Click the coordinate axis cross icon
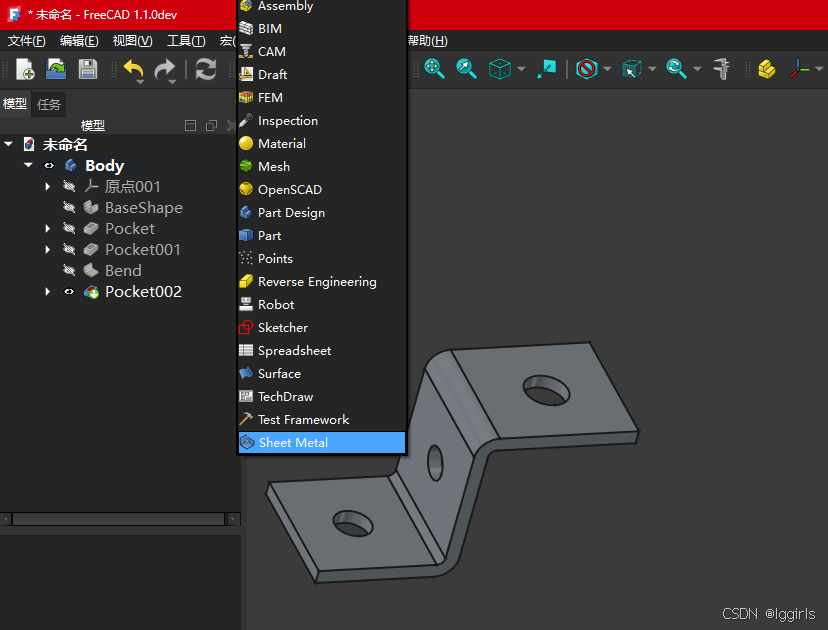 (x=799, y=69)
